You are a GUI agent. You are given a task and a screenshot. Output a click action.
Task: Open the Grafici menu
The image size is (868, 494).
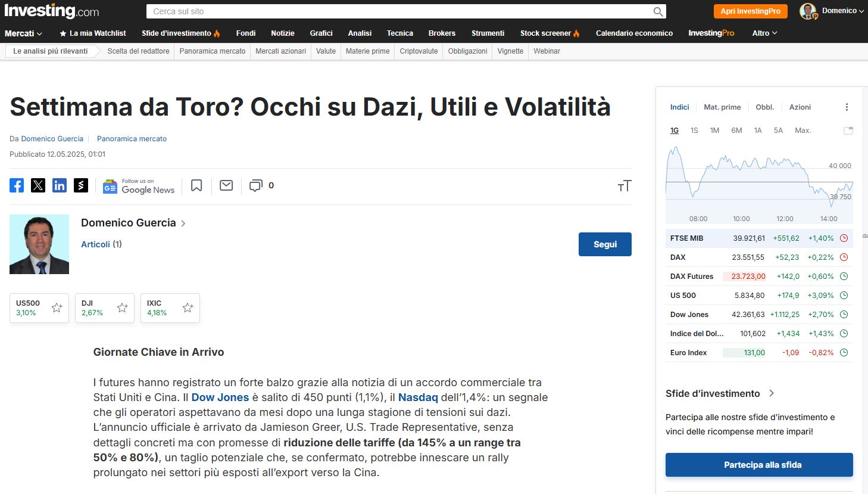pyautogui.click(x=321, y=33)
